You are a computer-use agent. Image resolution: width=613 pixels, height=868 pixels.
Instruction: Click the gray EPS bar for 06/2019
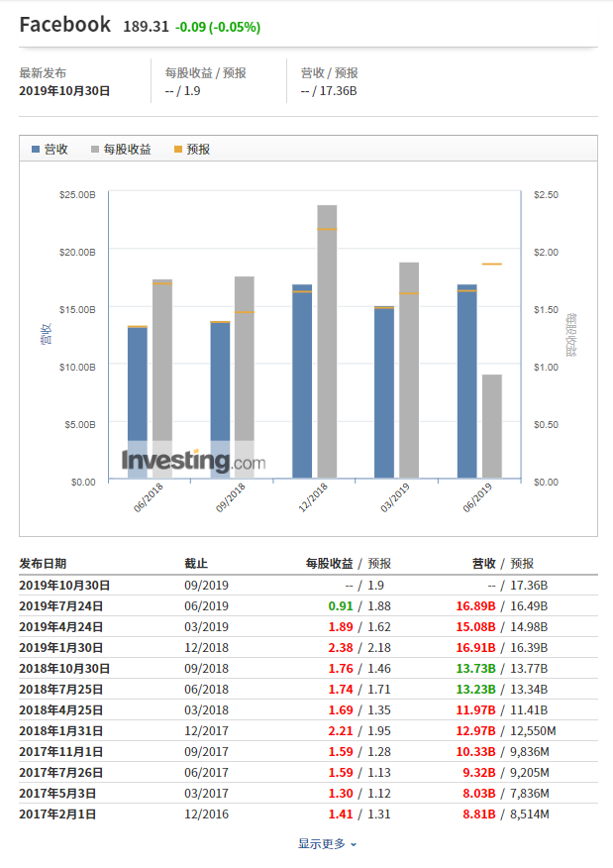click(492, 426)
